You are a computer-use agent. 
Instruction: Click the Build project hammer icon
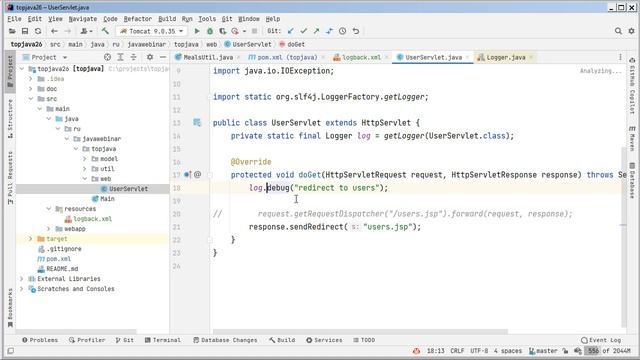pyautogui.click(x=105, y=31)
